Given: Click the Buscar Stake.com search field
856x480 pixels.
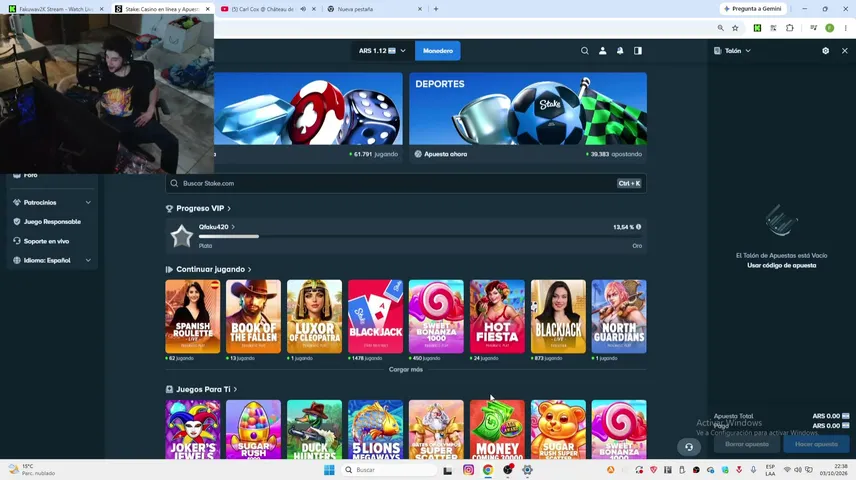Looking at the screenshot, I should (406, 183).
